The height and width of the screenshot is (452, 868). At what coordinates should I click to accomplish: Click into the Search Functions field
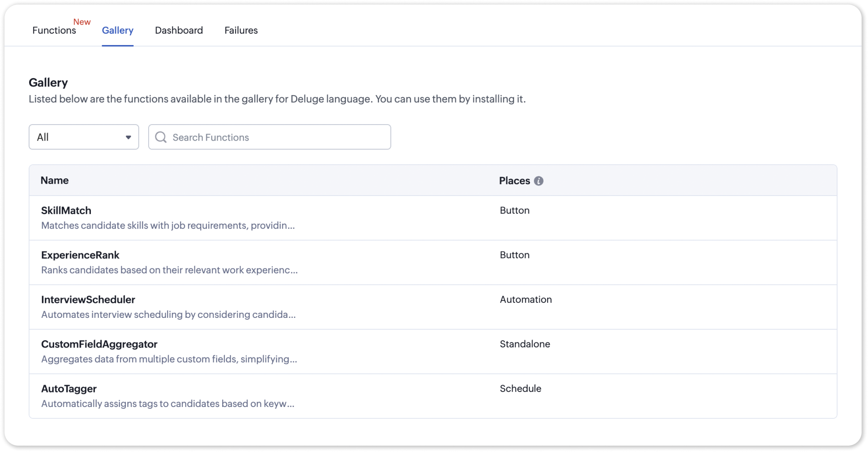[277, 137]
